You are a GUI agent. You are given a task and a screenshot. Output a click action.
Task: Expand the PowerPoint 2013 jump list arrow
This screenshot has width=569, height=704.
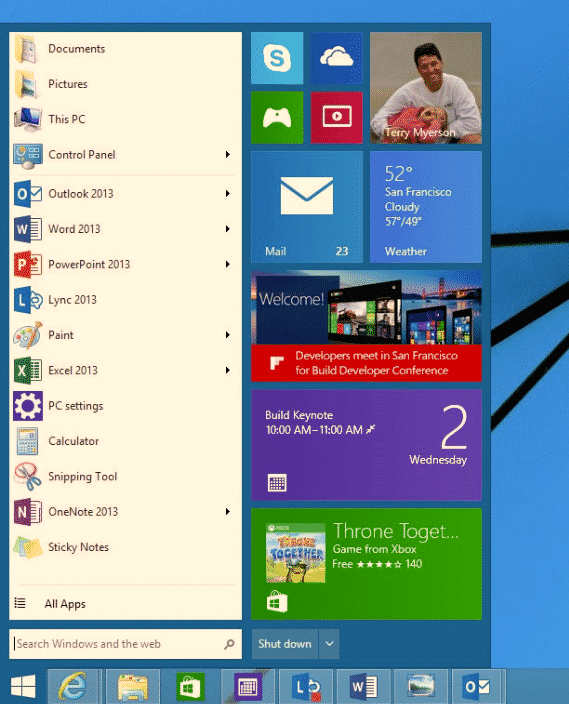click(228, 264)
